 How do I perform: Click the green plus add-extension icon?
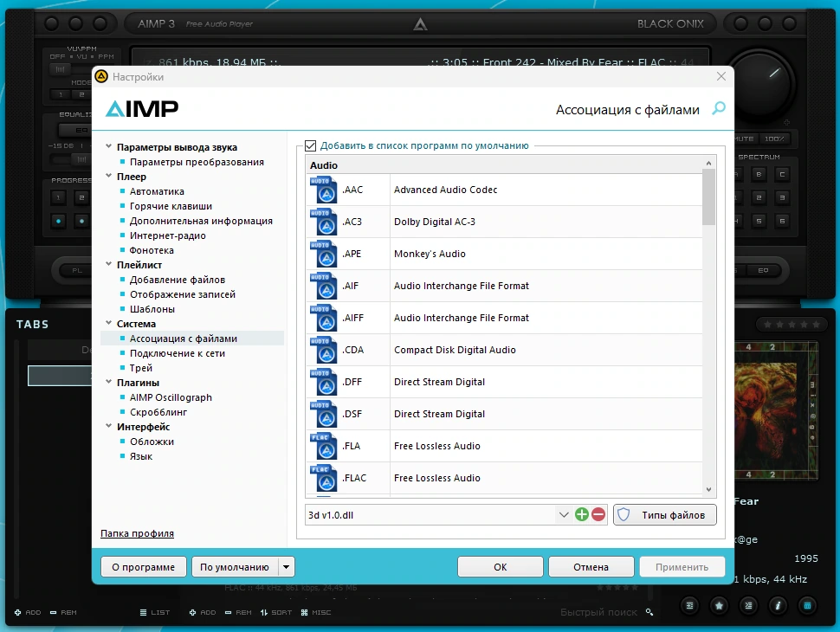pyautogui.click(x=581, y=515)
